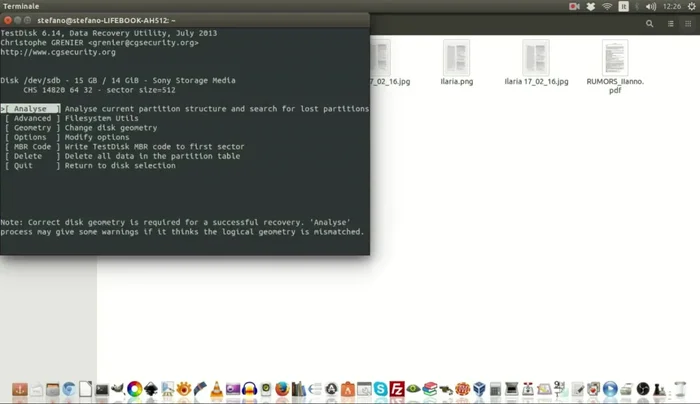Select Ilaria.png file thumbnail

(x=456, y=58)
